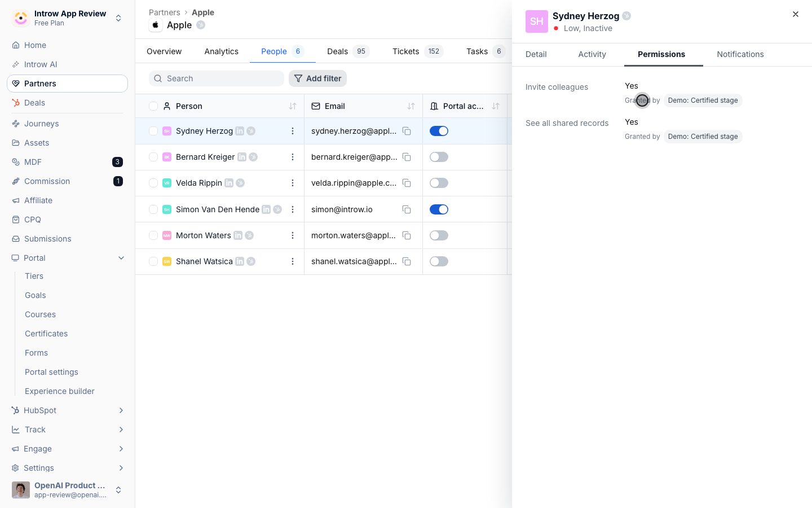The image size is (812, 508).
Task: Open Sydney Herzog's LinkedIn icon in table
Action: pyautogui.click(x=240, y=131)
